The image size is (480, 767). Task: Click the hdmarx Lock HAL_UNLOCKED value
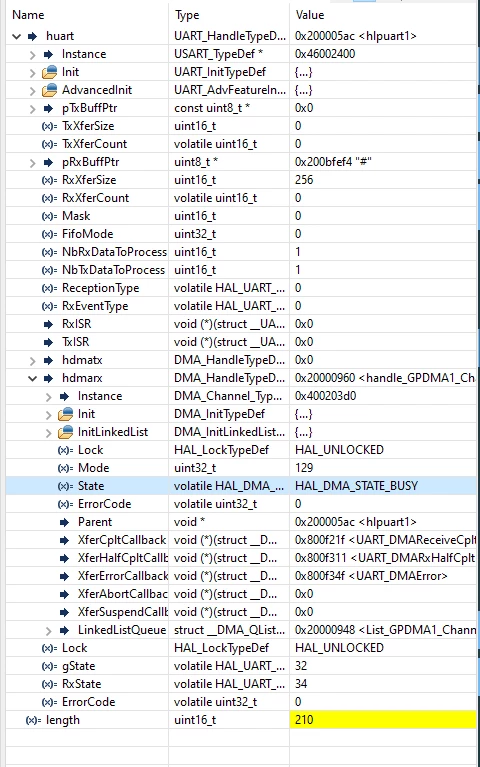(339, 451)
